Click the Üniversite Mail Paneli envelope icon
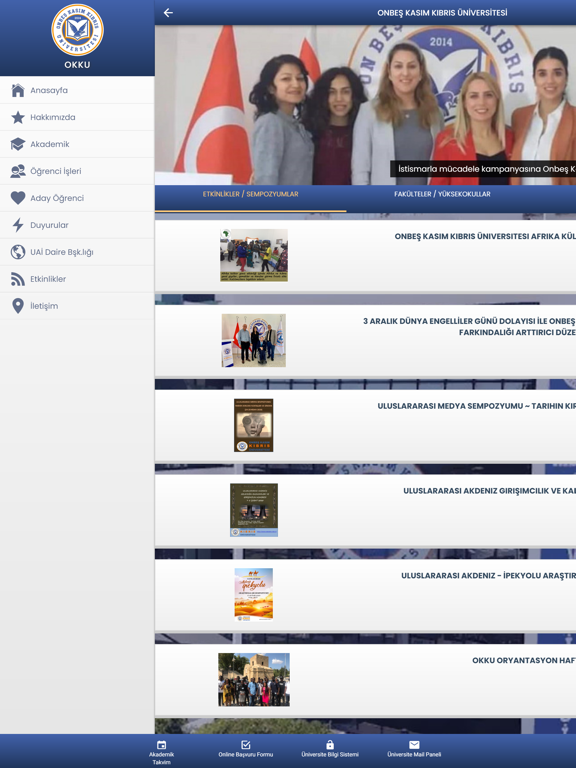Viewport: 576px width, 768px height. [414, 745]
